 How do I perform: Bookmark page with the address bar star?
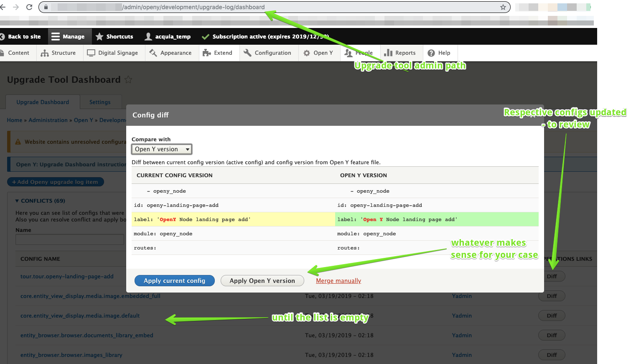503,7
